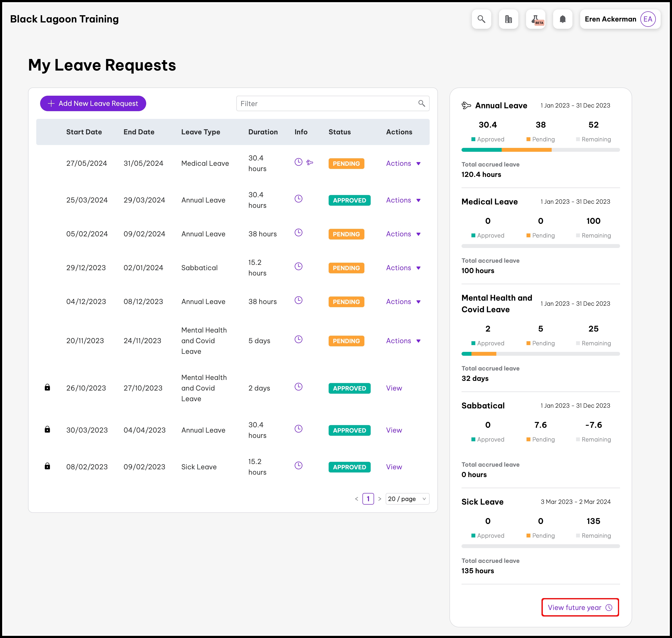Click magnifier icon inside Filter field
Screen dimensions: 672x638
[x=421, y=103]
